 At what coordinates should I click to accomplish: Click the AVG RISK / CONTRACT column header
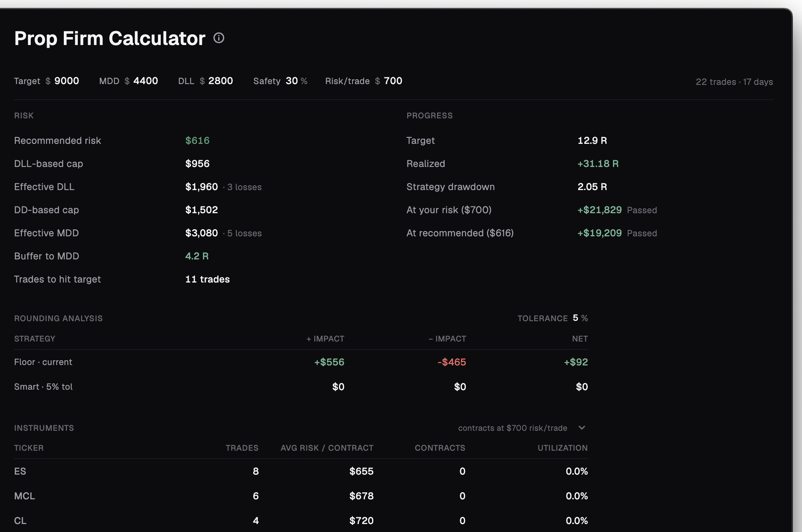327,448
